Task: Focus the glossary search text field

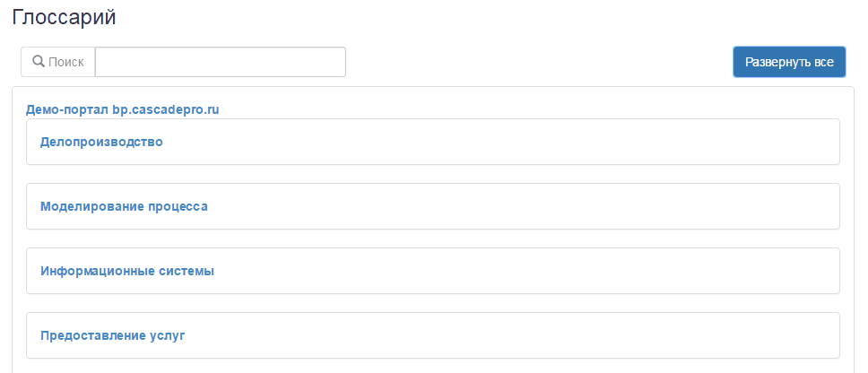Action: click(x=221, y=62)
